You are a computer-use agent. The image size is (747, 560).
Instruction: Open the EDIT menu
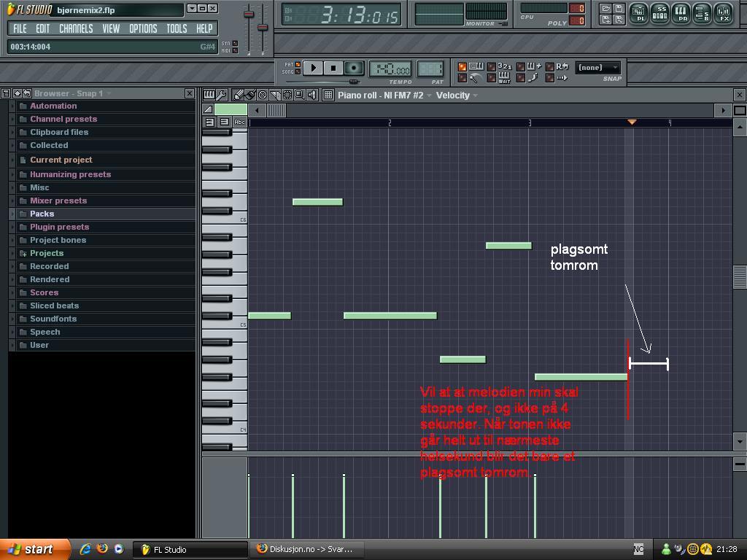(42, 28)
